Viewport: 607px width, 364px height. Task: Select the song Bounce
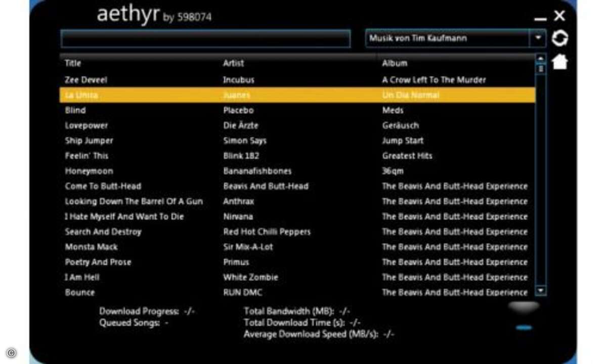coord(80,292)
